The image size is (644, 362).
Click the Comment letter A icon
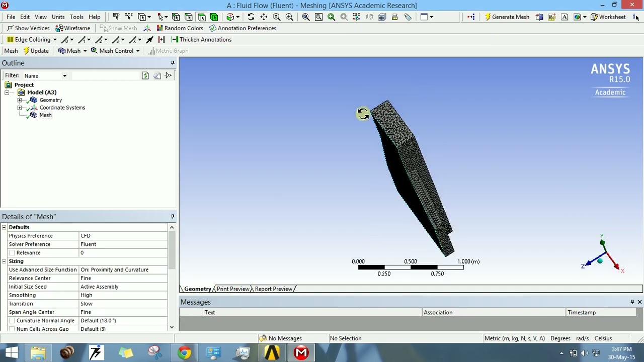(x=565, y=17)
